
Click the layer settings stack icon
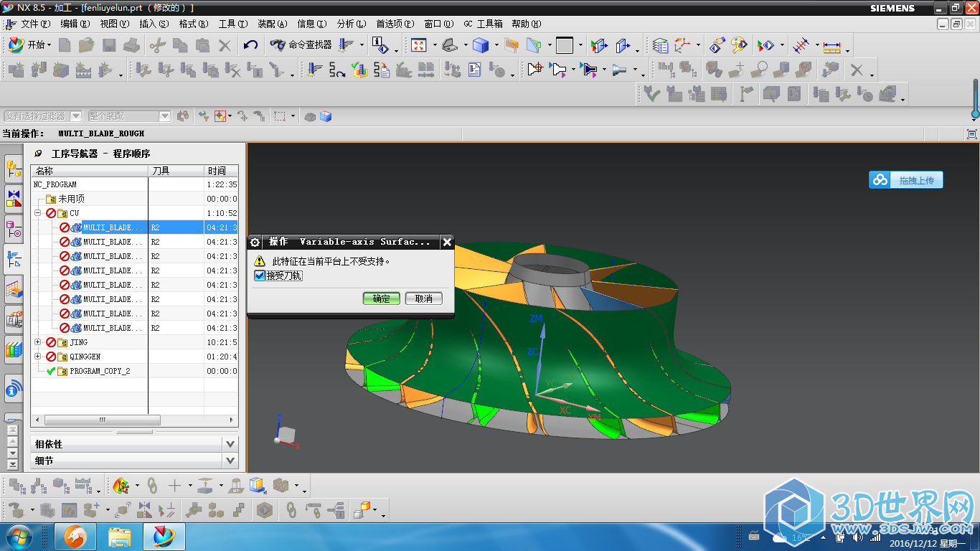(x=661, y=45)
